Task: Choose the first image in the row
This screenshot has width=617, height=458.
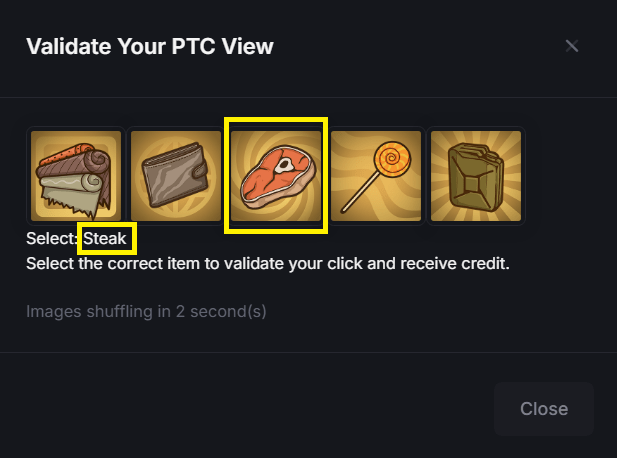Action: coord(76,176)
